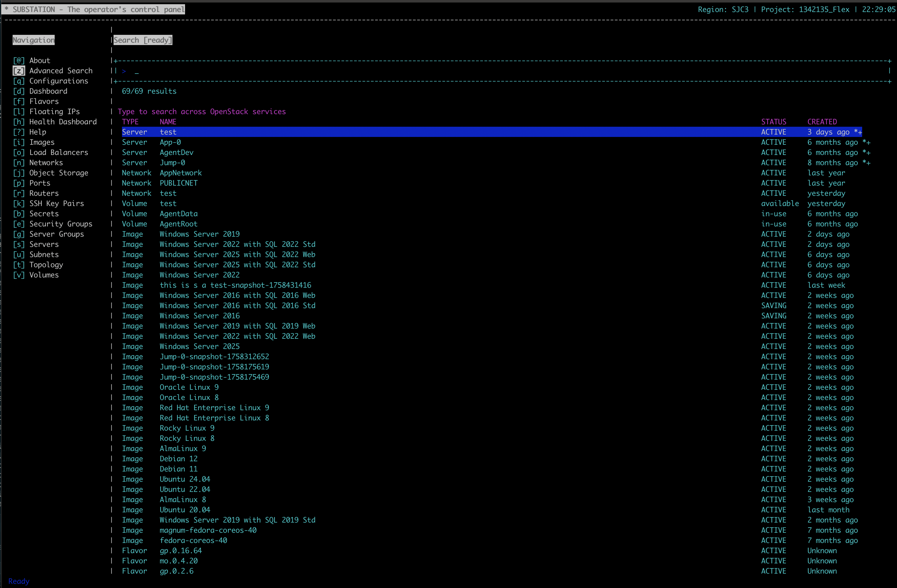
Task: Select the Ubuntu 24.04 image result
Action: click(x=185, y=479)
